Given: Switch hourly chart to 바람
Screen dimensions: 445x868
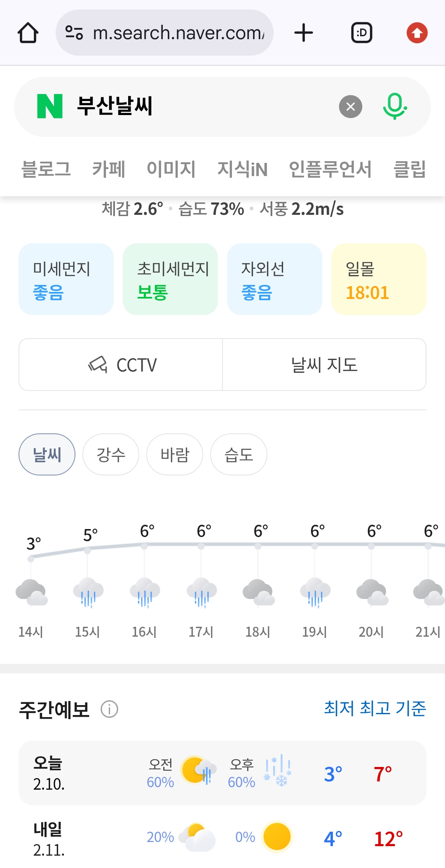Looking at the screenshot, I should click(x=175, y=454).
